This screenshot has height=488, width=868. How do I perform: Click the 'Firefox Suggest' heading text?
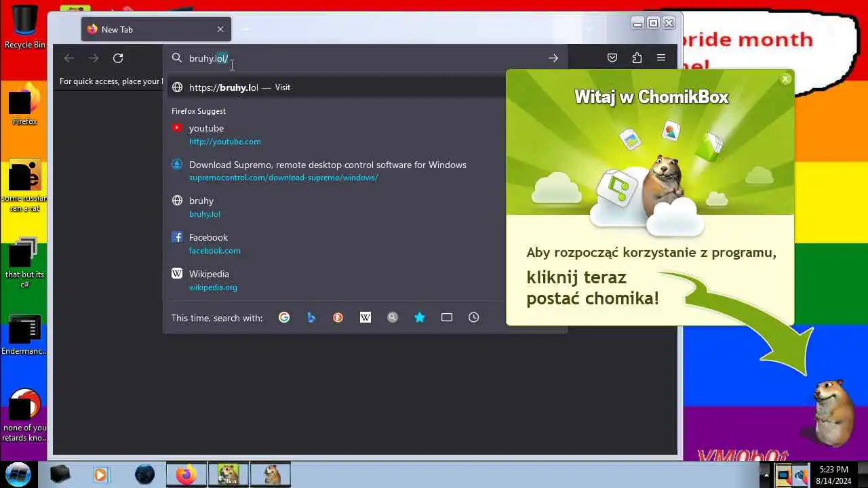pyautogui.click(x=199, y=111)
